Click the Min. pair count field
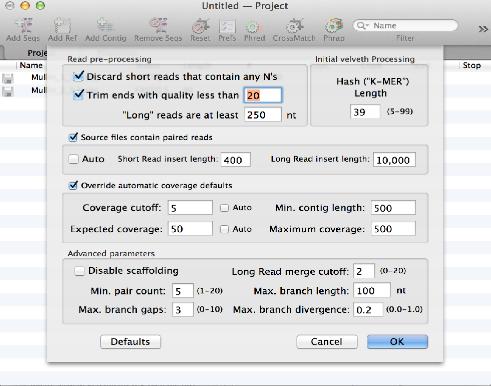491x386 pixels. point(183,291)
